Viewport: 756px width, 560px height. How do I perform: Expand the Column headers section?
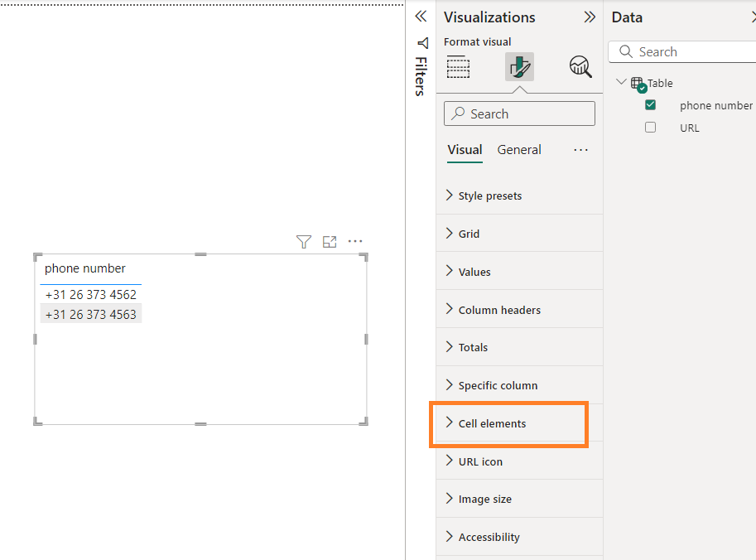[519, 310]
